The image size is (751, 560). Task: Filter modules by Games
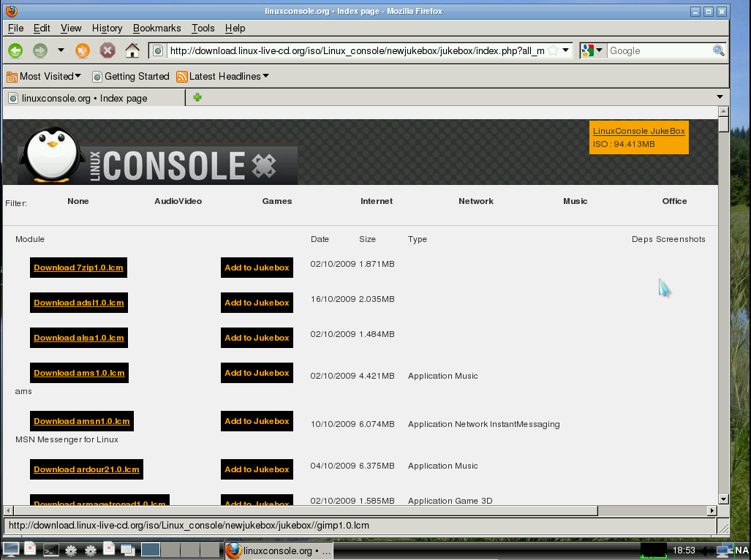click(x=277, y=201)
